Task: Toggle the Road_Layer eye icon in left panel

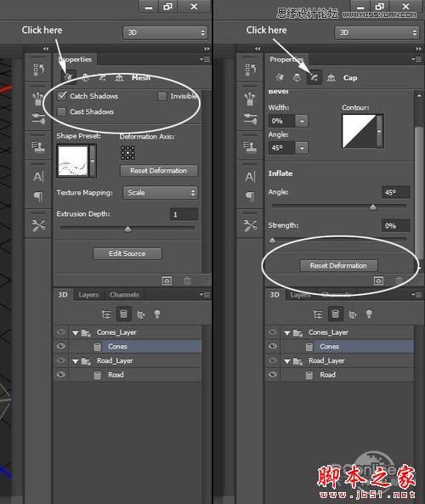Action: [61, 360]
